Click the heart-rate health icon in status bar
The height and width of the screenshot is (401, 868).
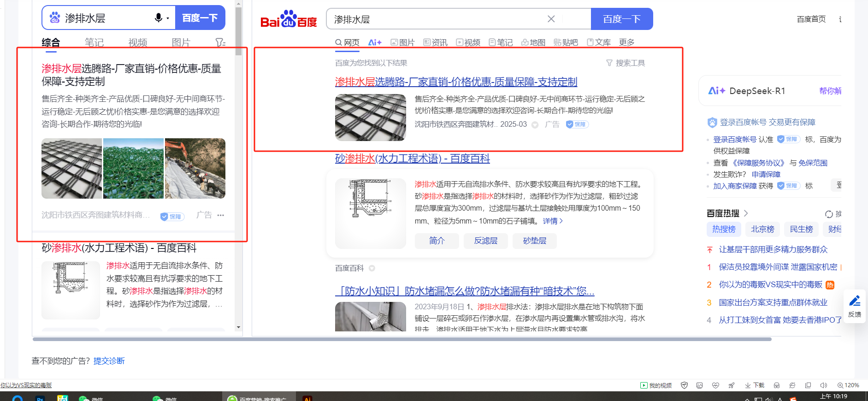pyautogui.click(x=715, y=385)
